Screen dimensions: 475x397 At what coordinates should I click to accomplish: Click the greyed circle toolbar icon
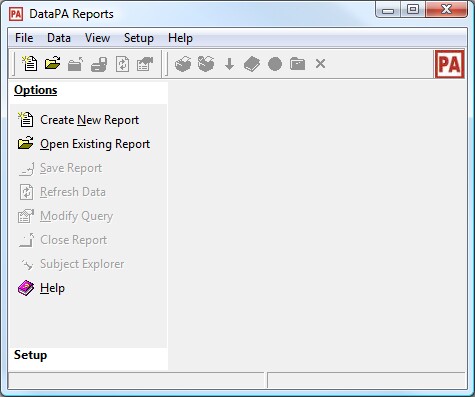tap(275, 64)
